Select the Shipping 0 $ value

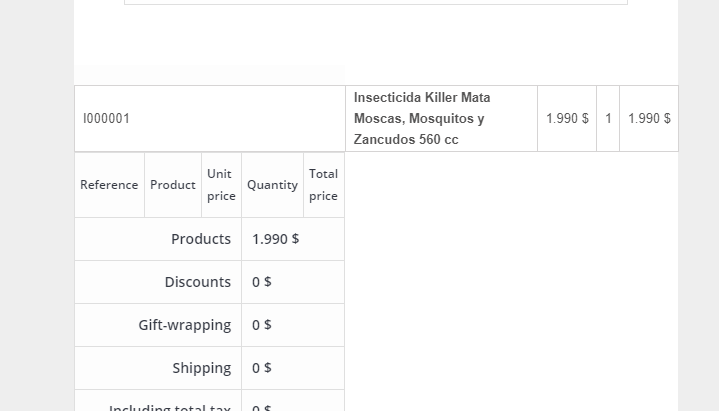click(x=262, y=368)
